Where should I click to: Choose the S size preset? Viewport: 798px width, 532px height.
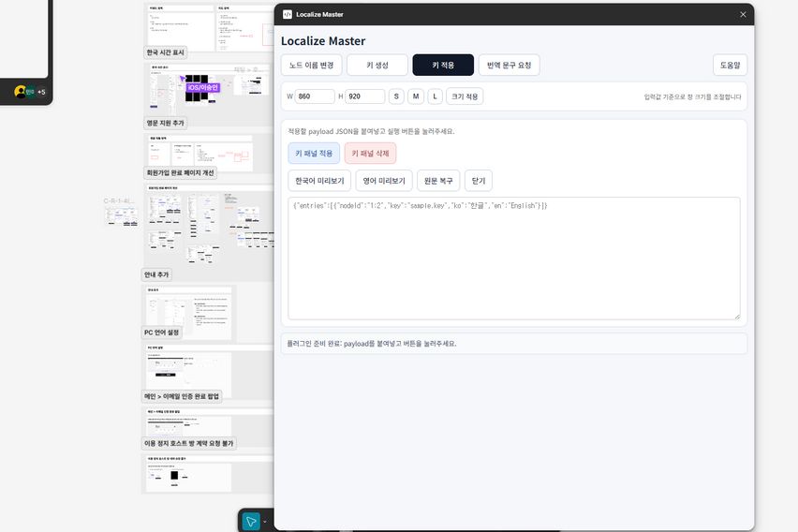[396, 96]
